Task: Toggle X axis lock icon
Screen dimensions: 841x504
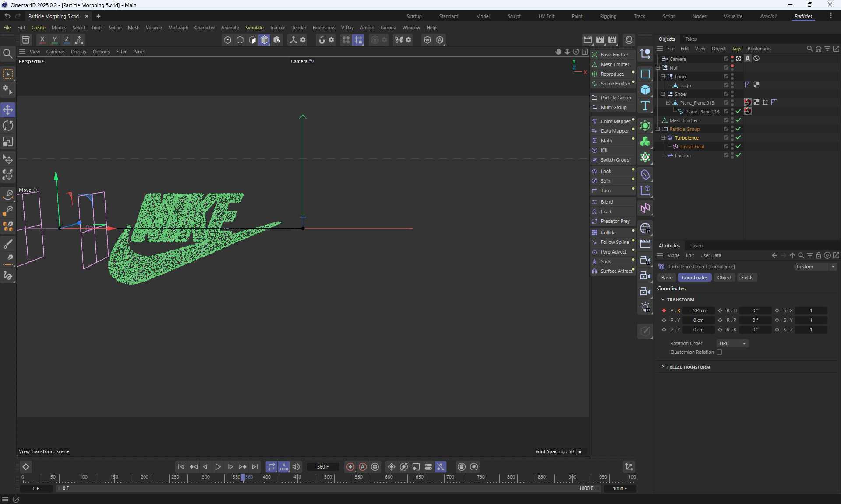Action: pos(42,40)
